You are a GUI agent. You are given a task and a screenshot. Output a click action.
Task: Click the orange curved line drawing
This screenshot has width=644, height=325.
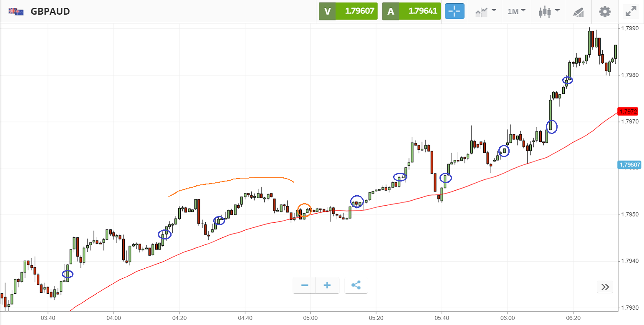(242, 179)
